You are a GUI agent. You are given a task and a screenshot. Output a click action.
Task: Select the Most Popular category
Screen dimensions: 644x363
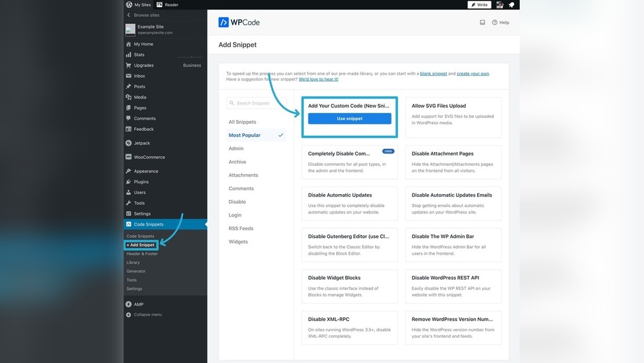coord(256,135)
